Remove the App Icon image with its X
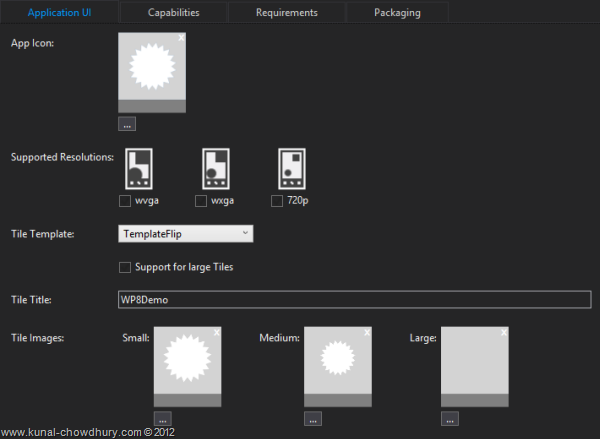This screenshot has width=600, height=439. pos(181,38)
